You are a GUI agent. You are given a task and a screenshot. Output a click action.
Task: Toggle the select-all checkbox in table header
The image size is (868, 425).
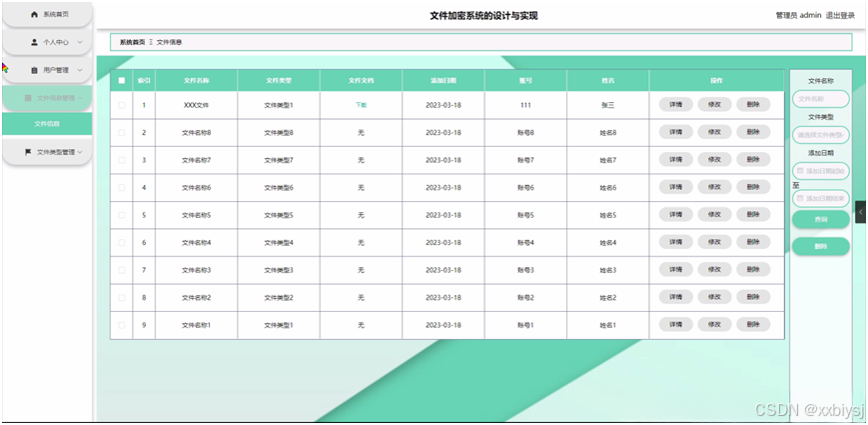pos(122,80)
